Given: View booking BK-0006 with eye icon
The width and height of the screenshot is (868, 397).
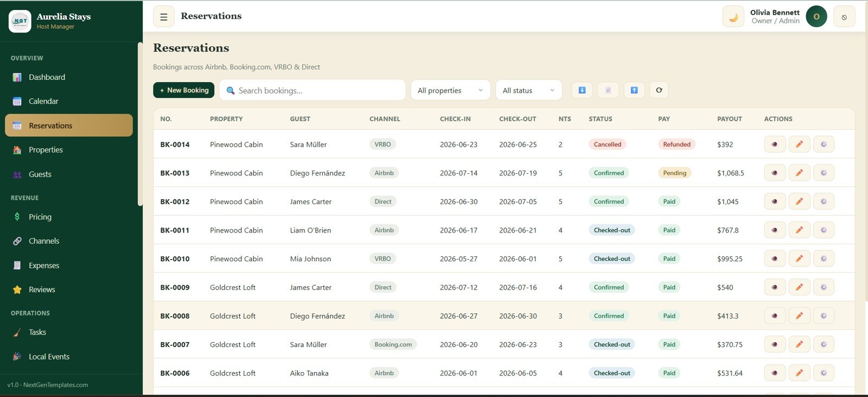Looking at the screenshot, I should pos(775,373).
